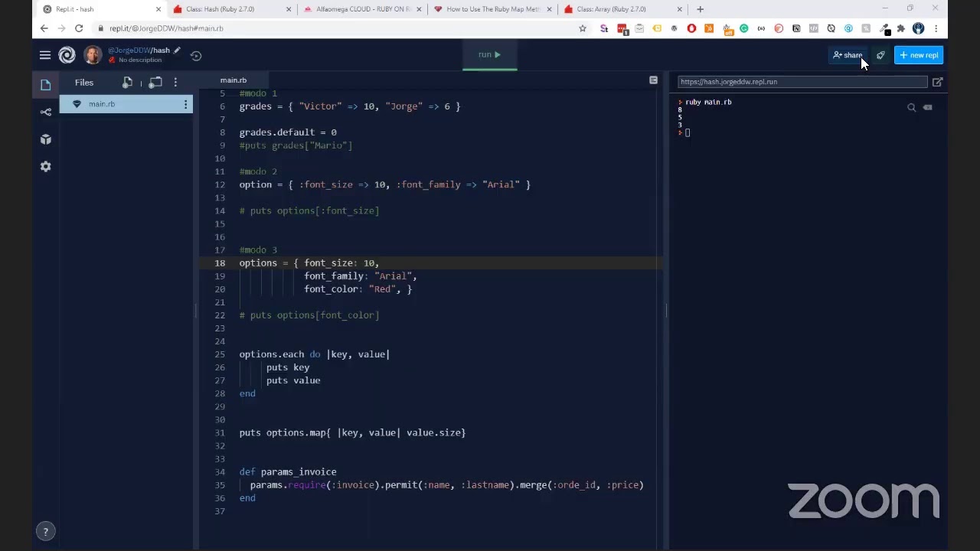Screen dimensions: 980x551
Task: Click the Repl.it logo icon
Action: click(x=67, y=55)
